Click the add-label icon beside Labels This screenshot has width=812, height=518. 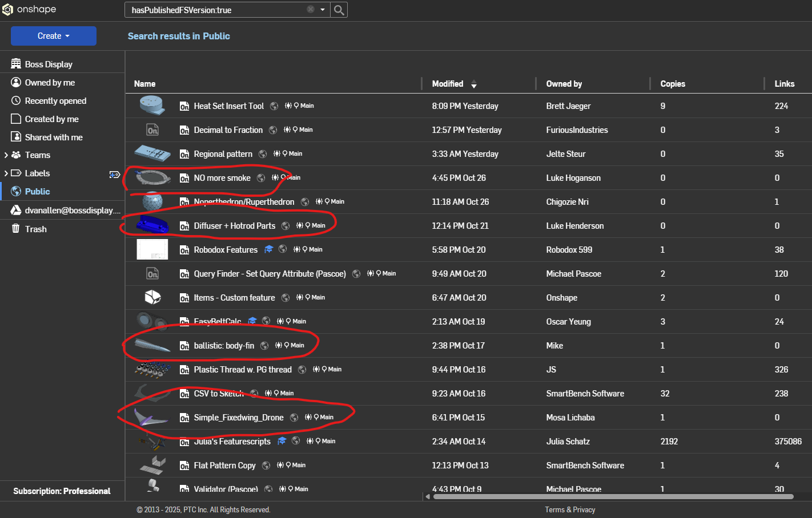coord(114,174)
